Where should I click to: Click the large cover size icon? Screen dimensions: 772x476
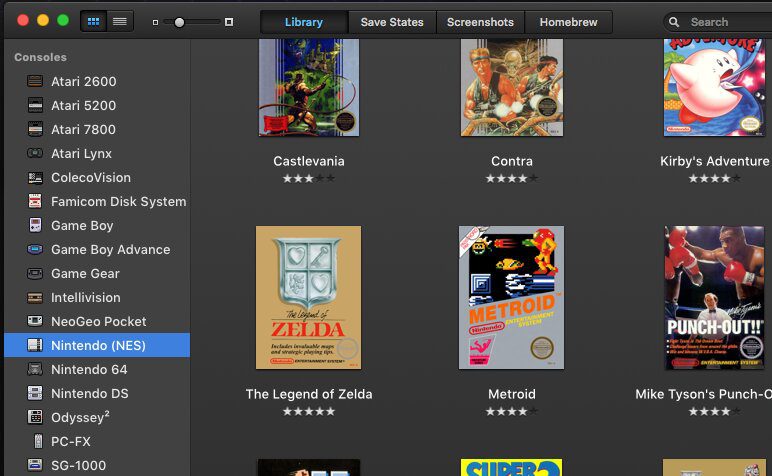point(229,22)
